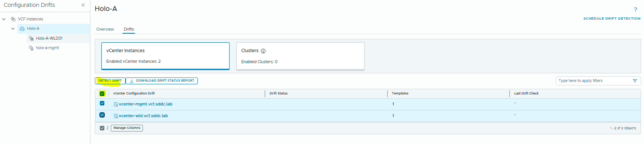This screenshot has width=644, height=144.
Task: Open Manage Columns options
Action: pyautogui.click(x=127, y=128)
